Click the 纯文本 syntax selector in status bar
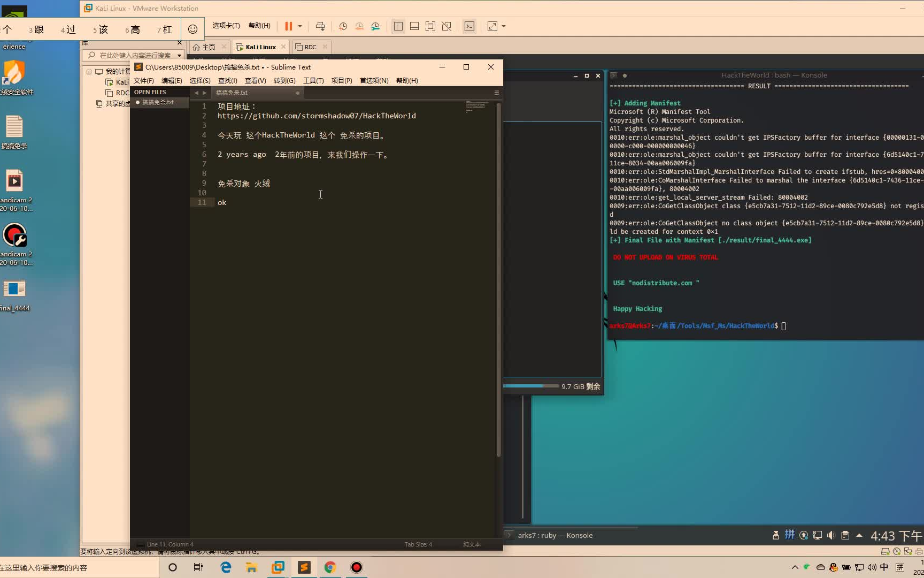Screen dimensions: 924x578 coord(472,544)
